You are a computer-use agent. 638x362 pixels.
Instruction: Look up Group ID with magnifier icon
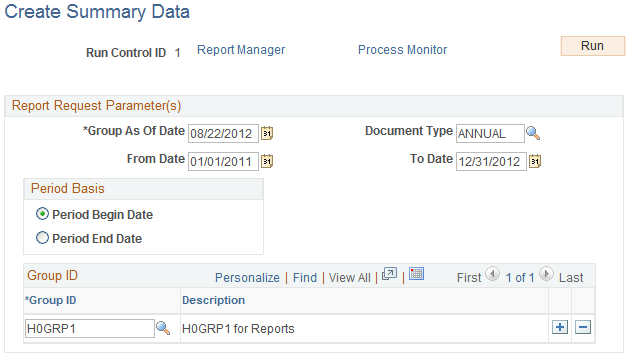(163, 328)
